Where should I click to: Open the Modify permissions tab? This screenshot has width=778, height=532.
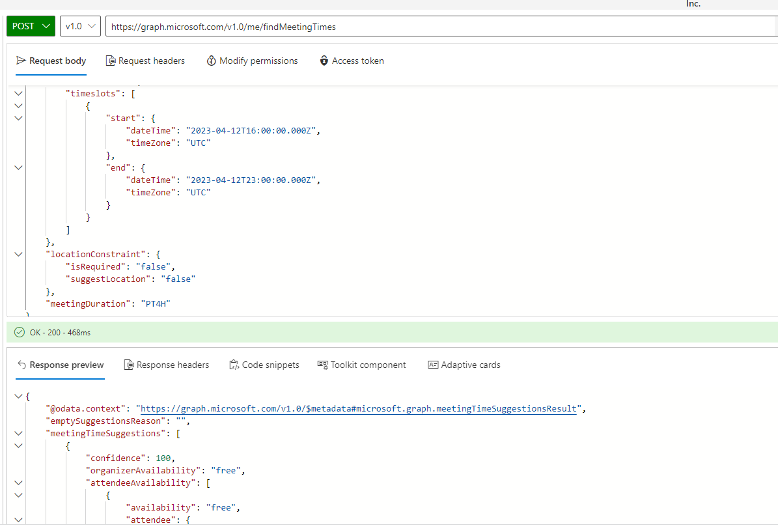[x=252, y=61]
